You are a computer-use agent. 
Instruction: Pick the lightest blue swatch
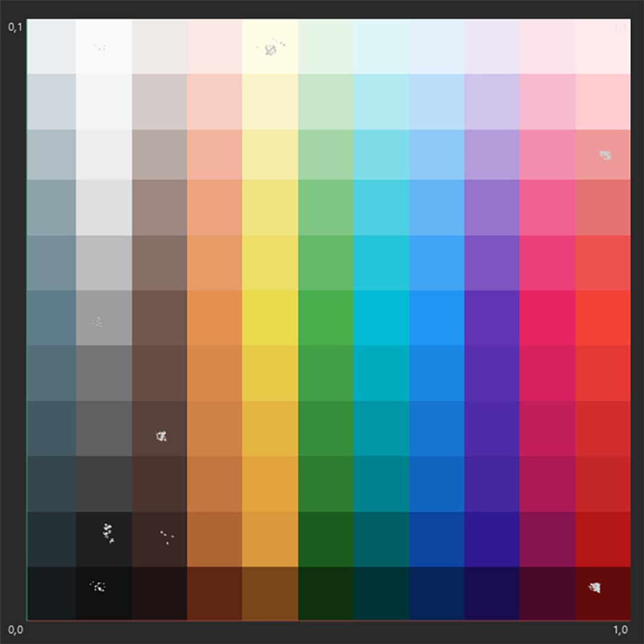pyautogui.click(x=436, y=47)
